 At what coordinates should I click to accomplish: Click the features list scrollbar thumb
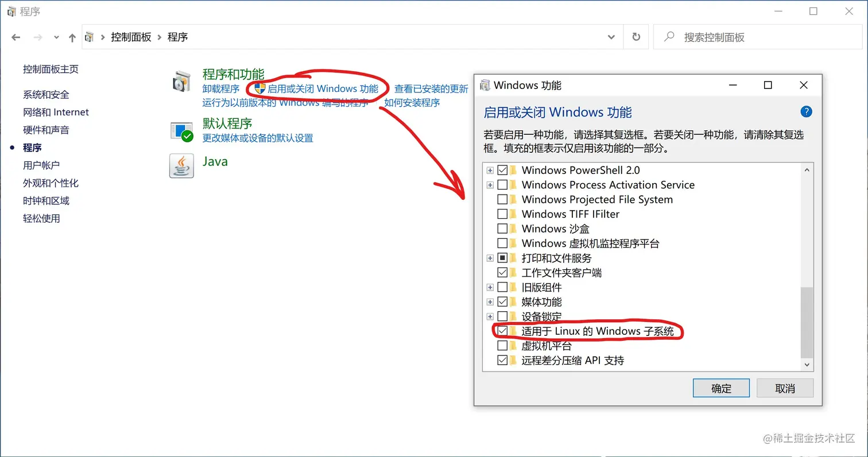pyautogui.click(x=807, y=323)
